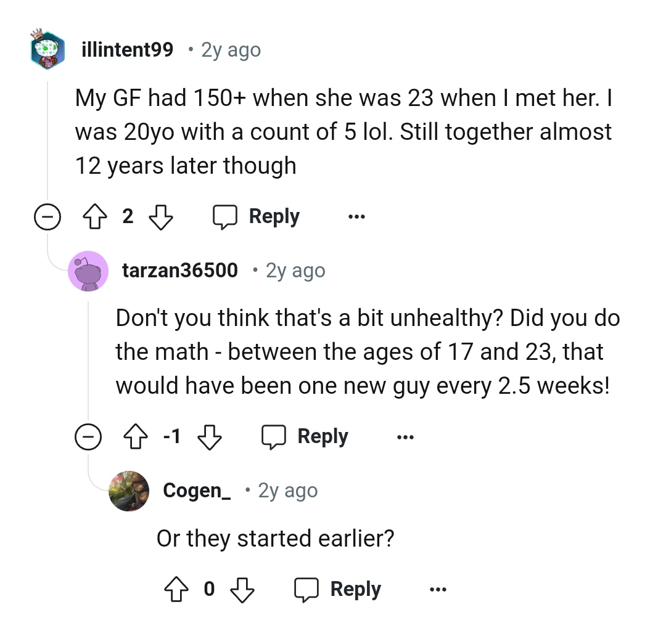Click tarzan36500's purple Snoo avatar
Viewport: 666px width, 644px height.
(89, 271)
